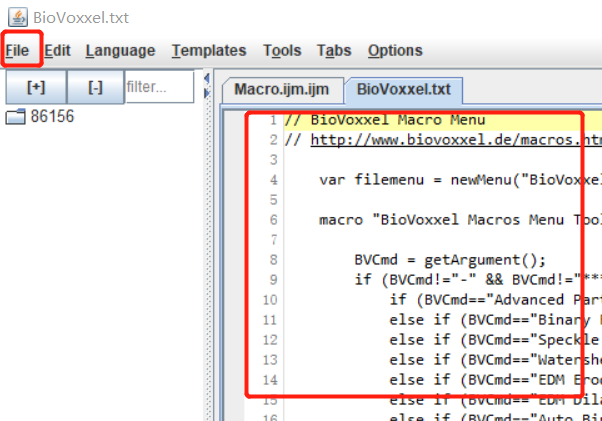Click the line '// BioVoxxel Macro Menu'
This screenshot has width=602, height=421.
385,120
